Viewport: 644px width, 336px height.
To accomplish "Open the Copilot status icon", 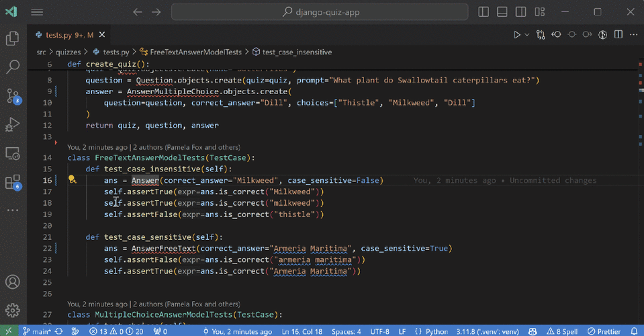I will [533, 331].
